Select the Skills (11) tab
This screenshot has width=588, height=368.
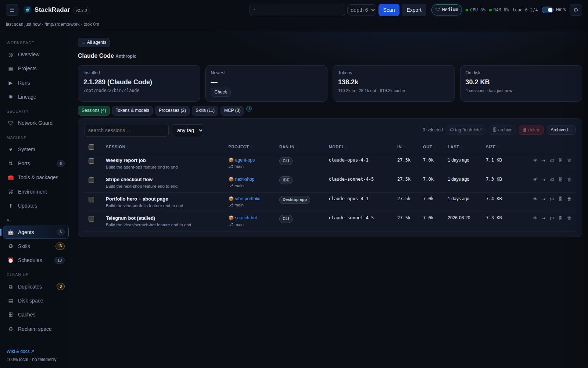click(205, 110)
